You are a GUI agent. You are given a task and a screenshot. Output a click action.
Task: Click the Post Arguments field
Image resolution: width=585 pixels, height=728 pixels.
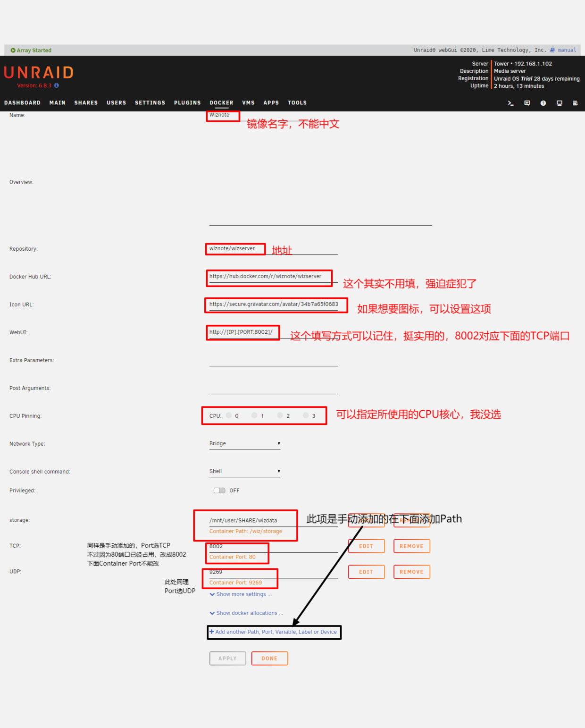tap(274, 388)
